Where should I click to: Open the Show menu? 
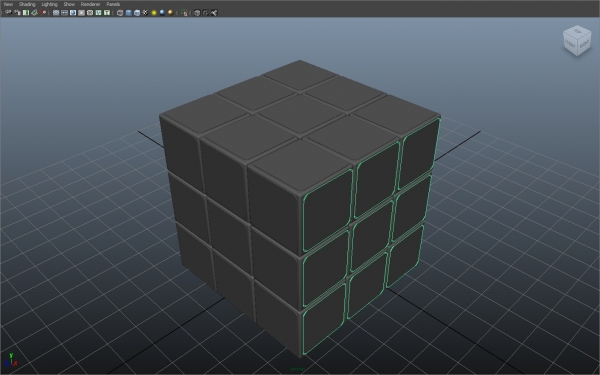coord(69,4)
